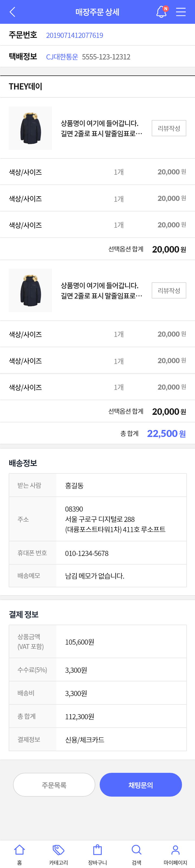Tap the 홈 home icon
Viewport: 195px width, 868px height.
click(x=19, y=850)
